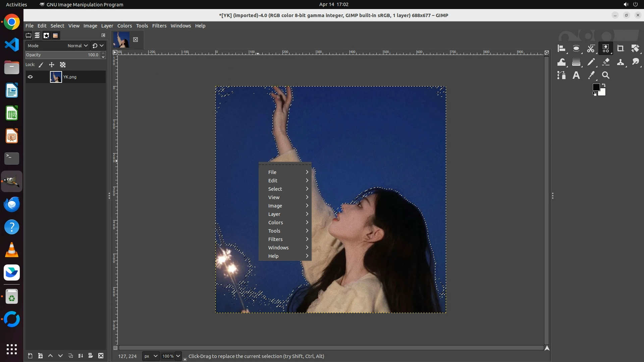Click the YK.png layer thumbnail
The width and height of the screenshot is (644, 362).
(x=56, y=77)
